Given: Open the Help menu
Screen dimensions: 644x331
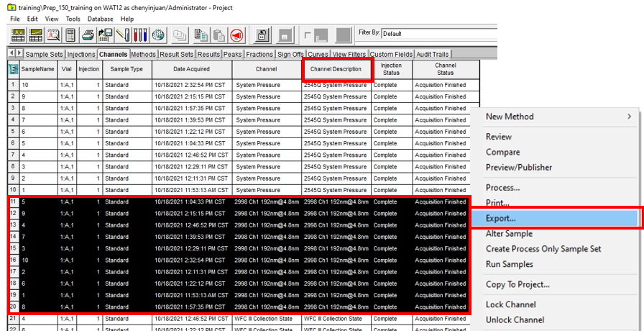Looking at the screenshot, I should [x=127, y=19].
